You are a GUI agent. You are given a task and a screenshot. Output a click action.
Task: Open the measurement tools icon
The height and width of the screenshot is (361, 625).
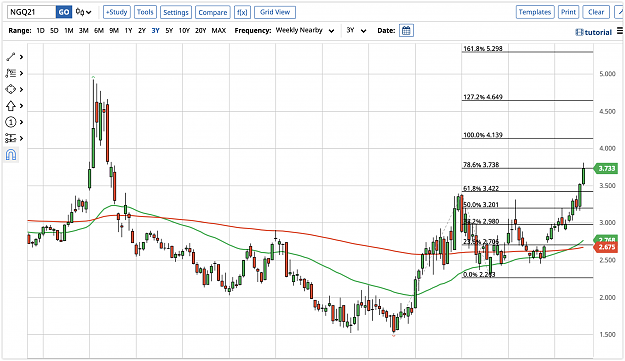[x=11, y=138]
